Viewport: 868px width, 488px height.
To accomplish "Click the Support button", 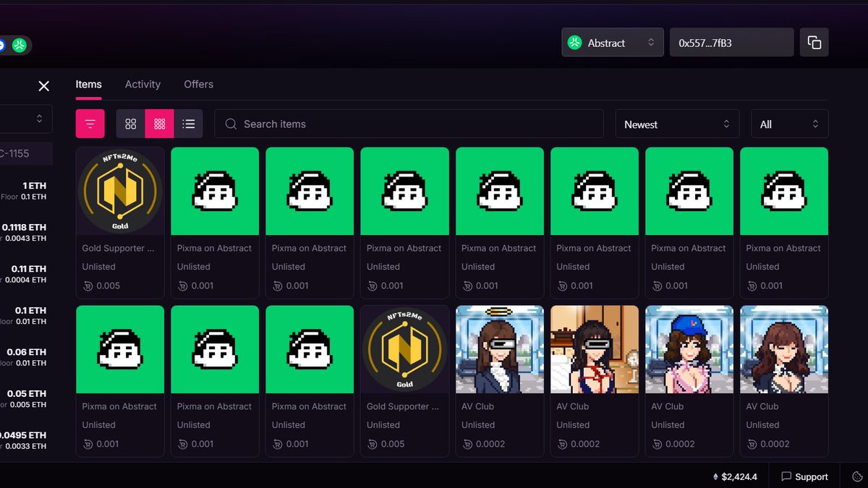I will [804, 476].
